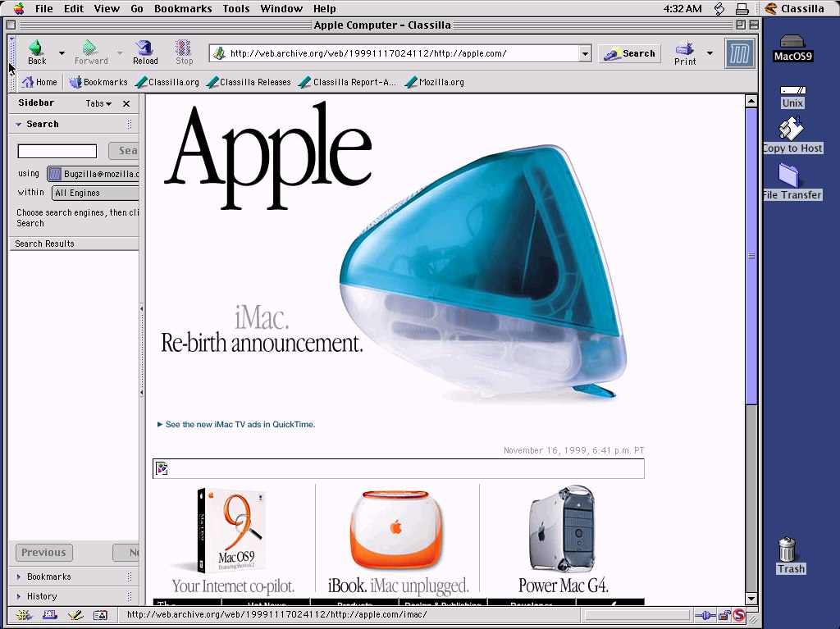Open the Tools menu
The width and height of the screenshot is (840, 629).
(x=236, y=8)
